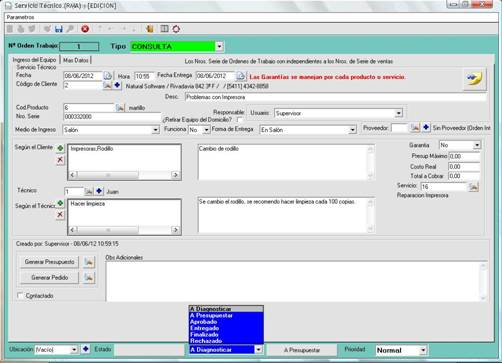Open the Garantía dropdown

tap(477, 145)
